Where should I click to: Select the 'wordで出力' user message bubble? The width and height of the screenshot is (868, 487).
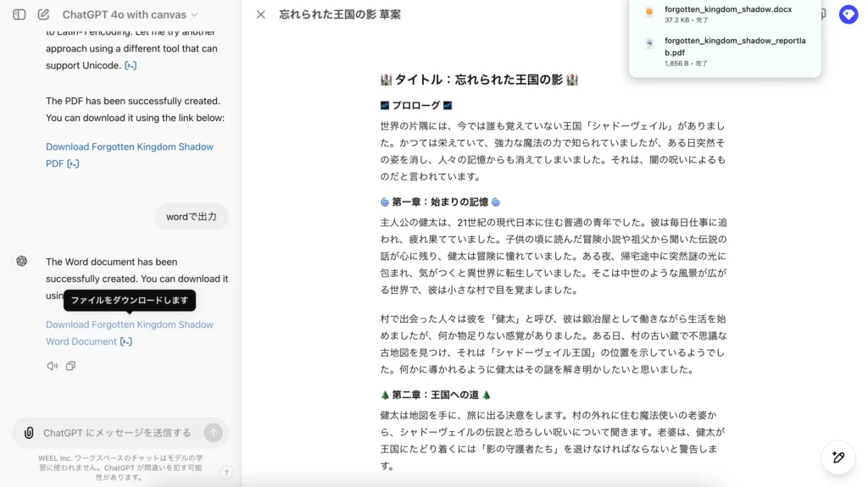pyautogui.click(x=192, y=217)
